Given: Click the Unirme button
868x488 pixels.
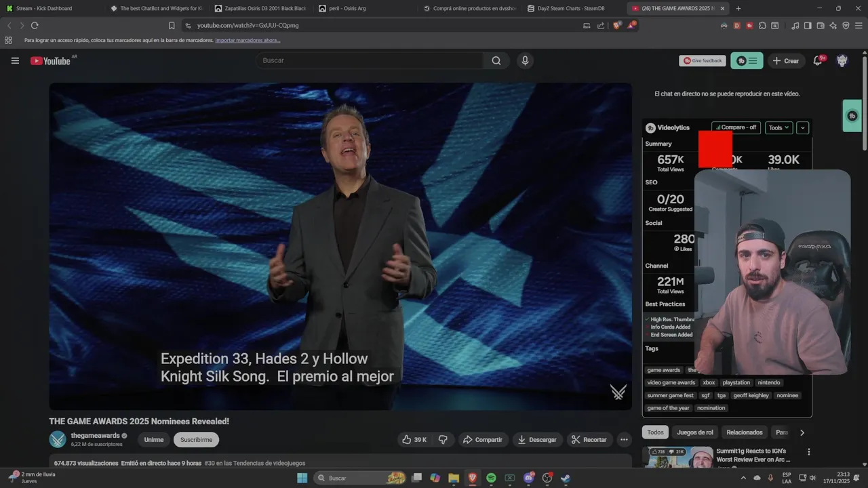Looking at the screenshot, I should click(154, 439).
